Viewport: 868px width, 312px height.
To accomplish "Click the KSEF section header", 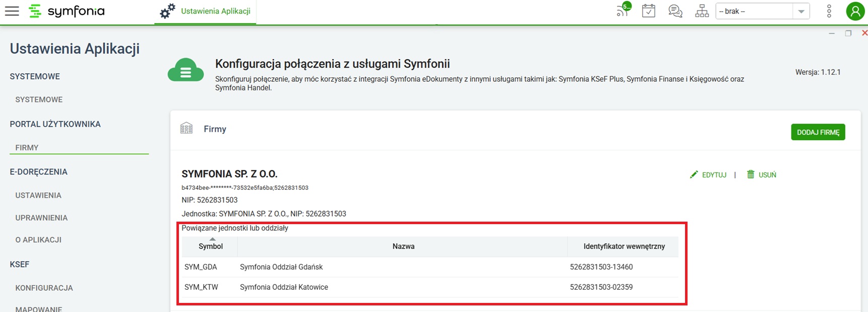I will (x=19, y=265).
